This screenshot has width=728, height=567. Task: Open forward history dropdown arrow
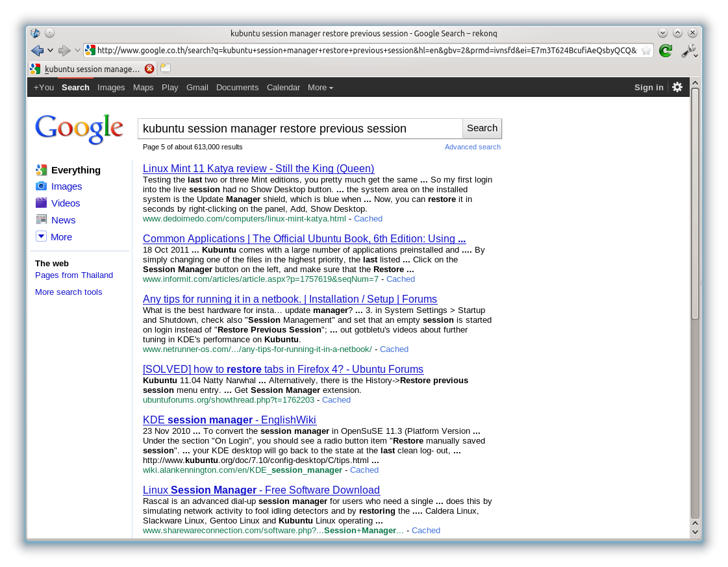tap(77, 50)
